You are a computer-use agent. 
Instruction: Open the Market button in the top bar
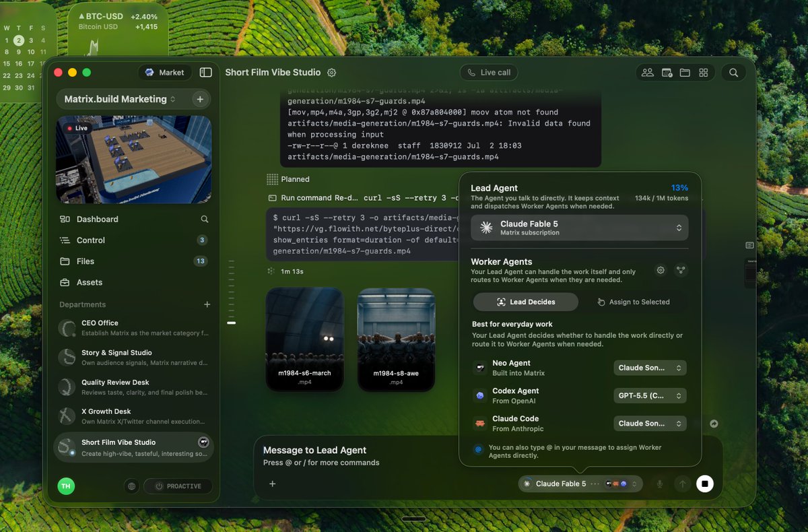165,73
